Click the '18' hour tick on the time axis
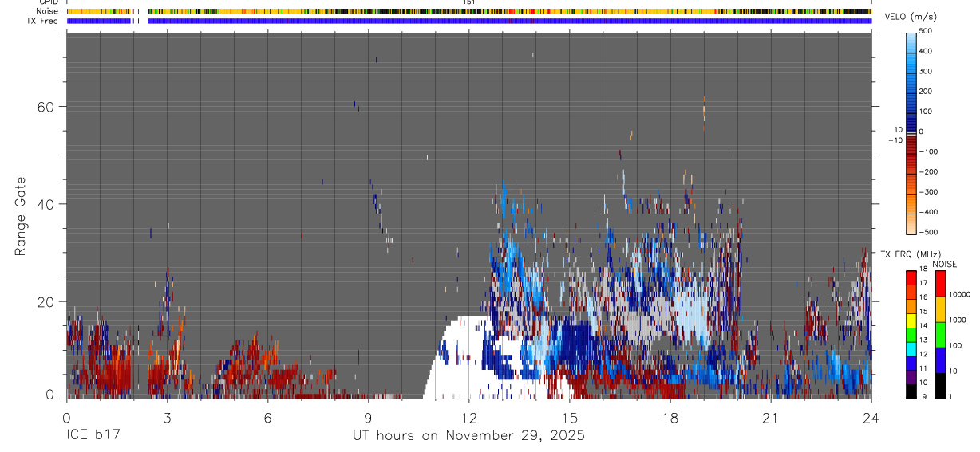Screen dimensions: 980x452 (x=670, y=417)
